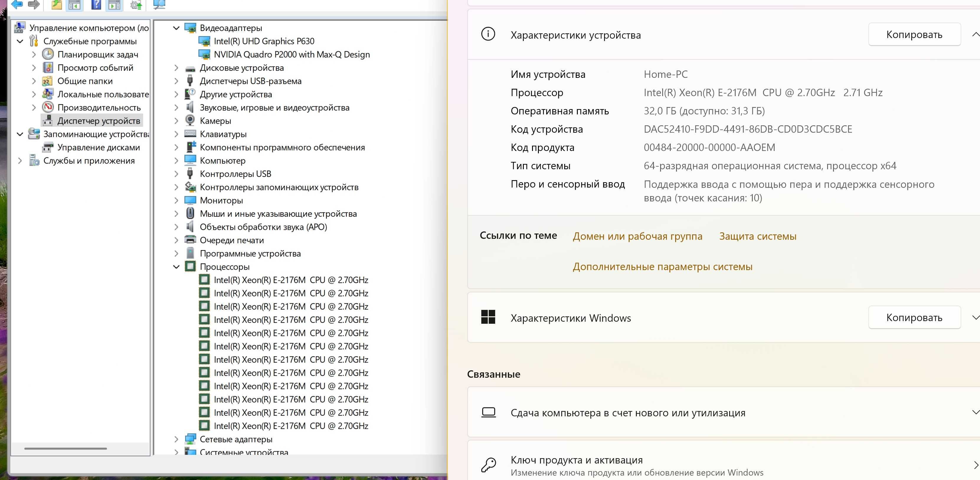Click the Общие папки folder icon

tap(48, 80)
